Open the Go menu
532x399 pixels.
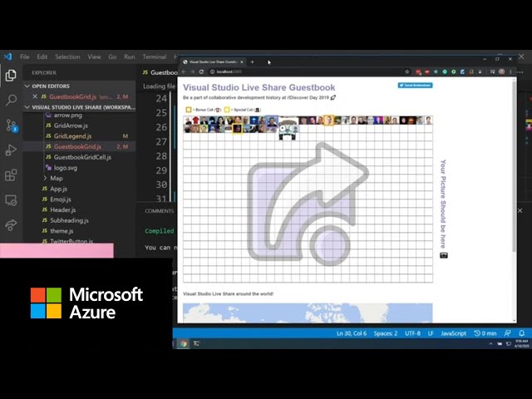[112, 57]
